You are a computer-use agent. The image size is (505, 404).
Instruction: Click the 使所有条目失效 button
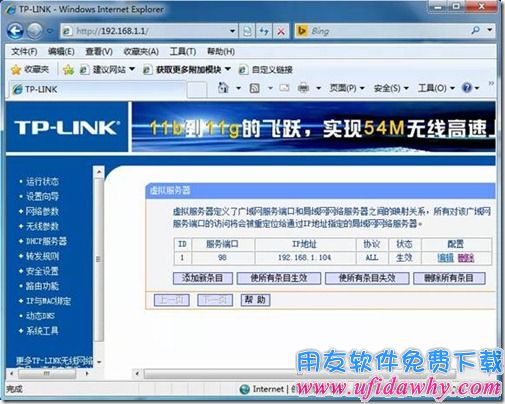point(367,278)
